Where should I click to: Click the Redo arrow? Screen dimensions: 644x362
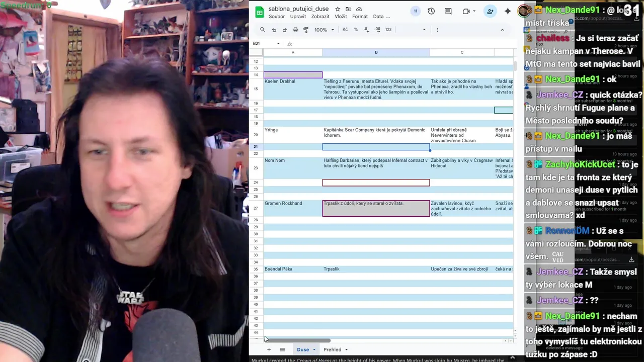284,30
